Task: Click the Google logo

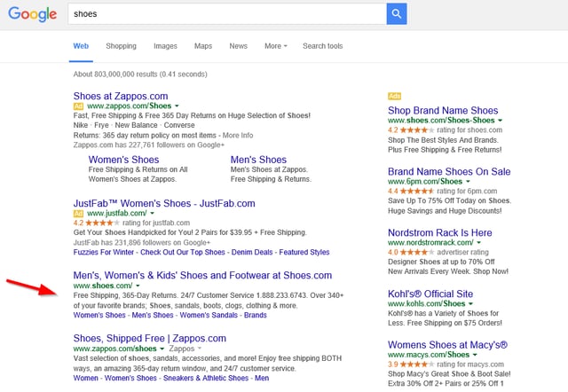Action: [33, 14]
